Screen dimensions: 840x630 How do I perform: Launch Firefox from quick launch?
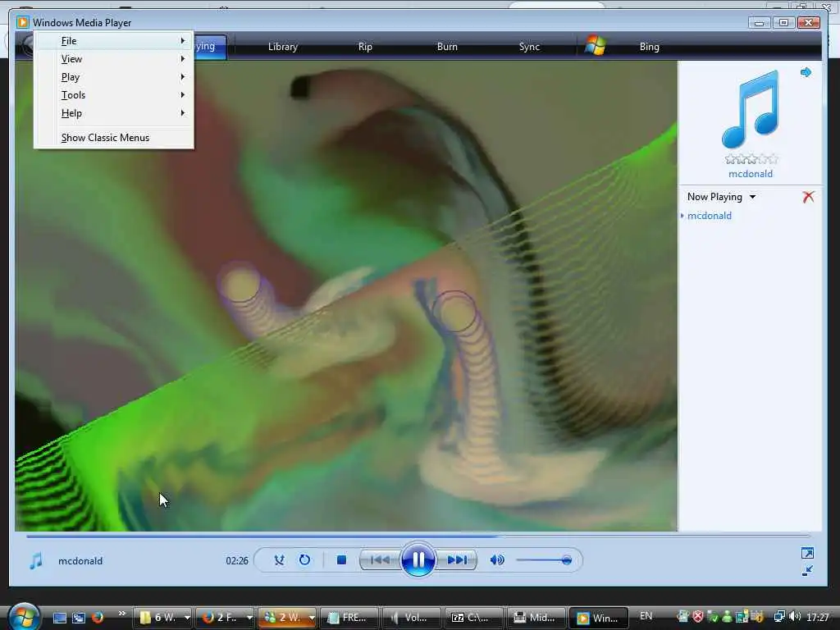[97, 617]
